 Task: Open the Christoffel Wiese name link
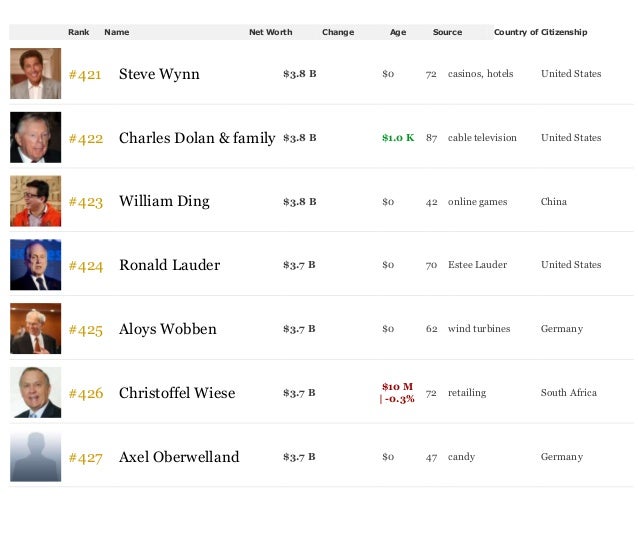[x=177, y=393]
